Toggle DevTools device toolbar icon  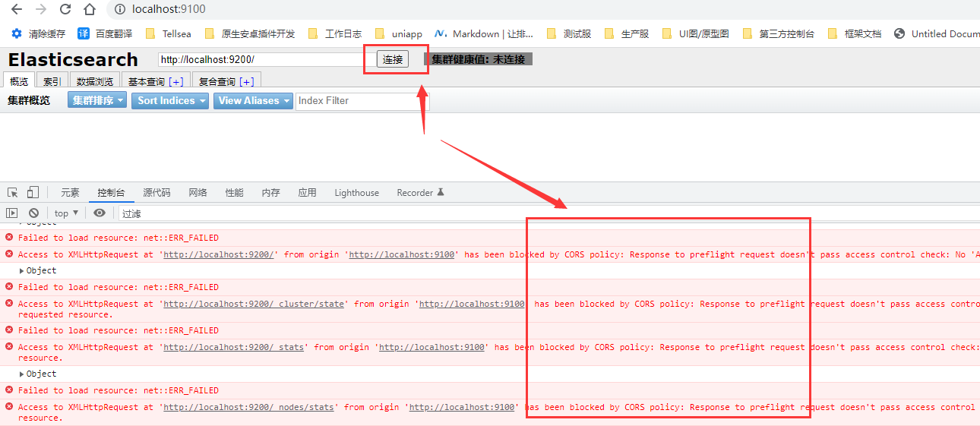tap(33, 193)
